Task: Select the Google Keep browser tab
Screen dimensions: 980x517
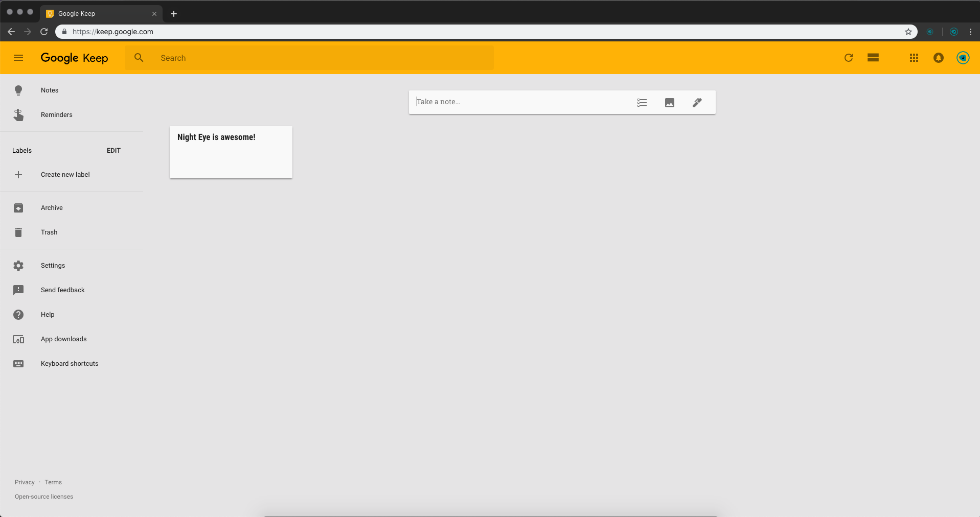Action: tap(101, 14)
